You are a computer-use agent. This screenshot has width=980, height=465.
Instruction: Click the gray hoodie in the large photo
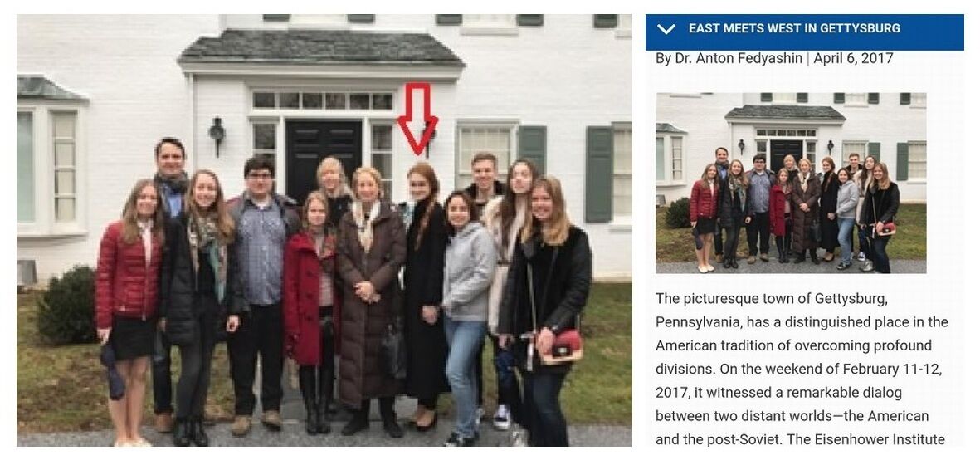468,272
